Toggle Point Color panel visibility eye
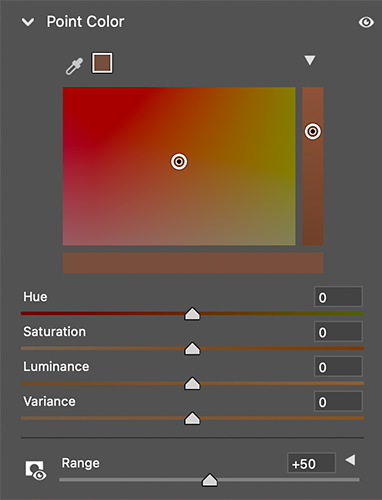 pyautogui.click(x=366, y=22)
